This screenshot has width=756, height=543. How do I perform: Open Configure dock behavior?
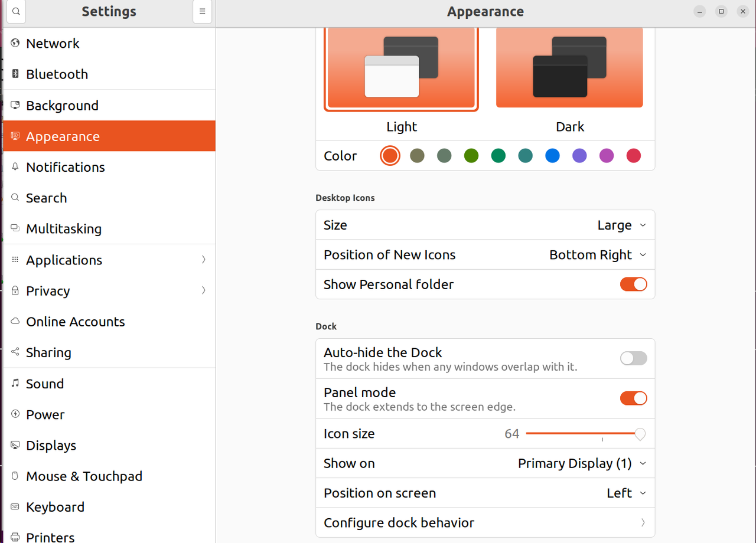(485, 523)
